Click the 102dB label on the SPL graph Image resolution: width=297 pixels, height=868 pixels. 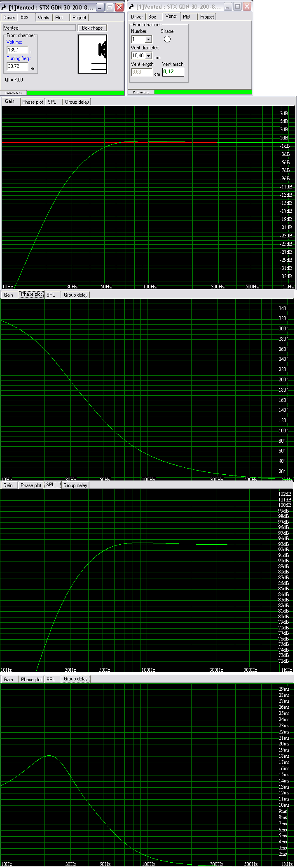point(285,494)
